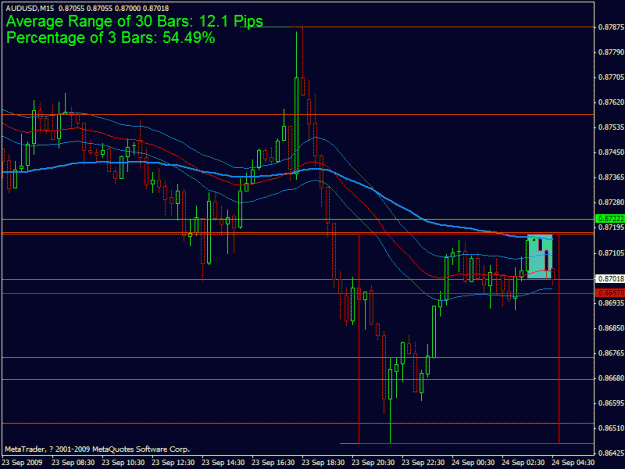Click the "23 Sep 20:30" time axis label

click(373, 463)
